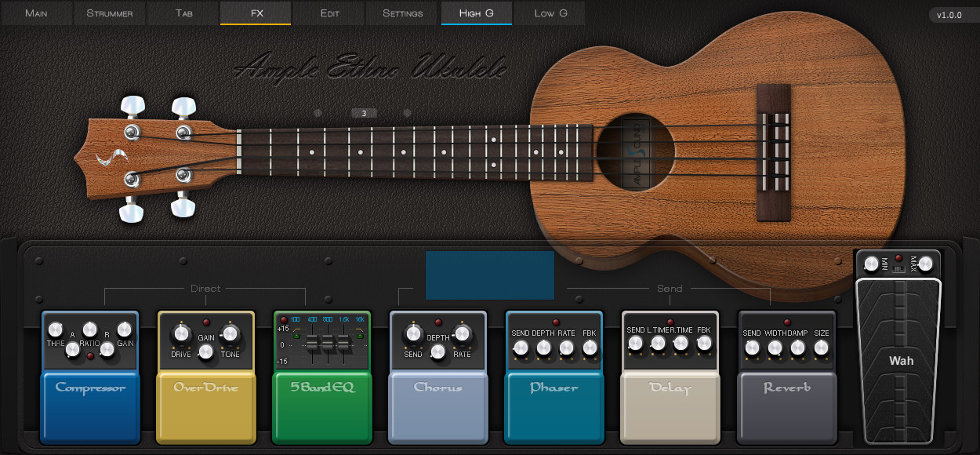Click the Wah MAX knob
The image size is (980, 455).
[927, 264]
